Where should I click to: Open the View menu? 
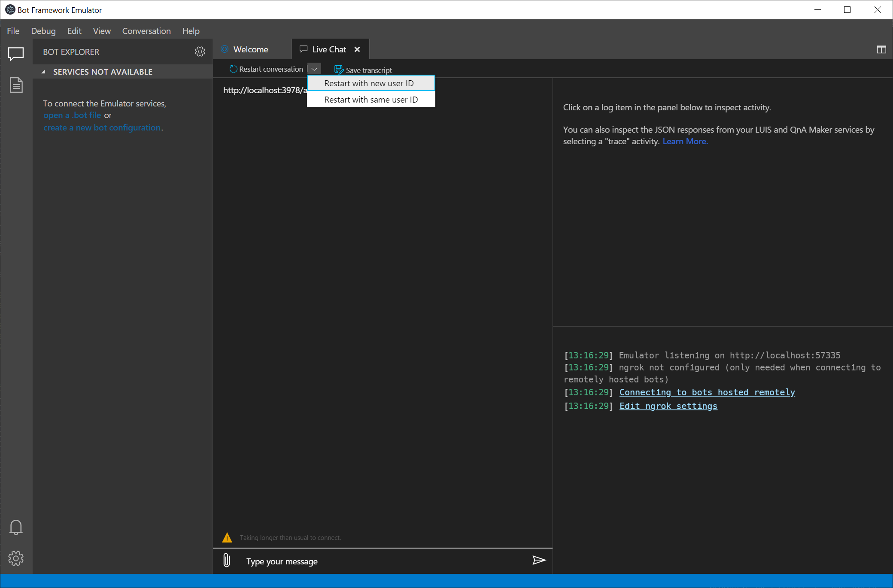click(102, 31)
